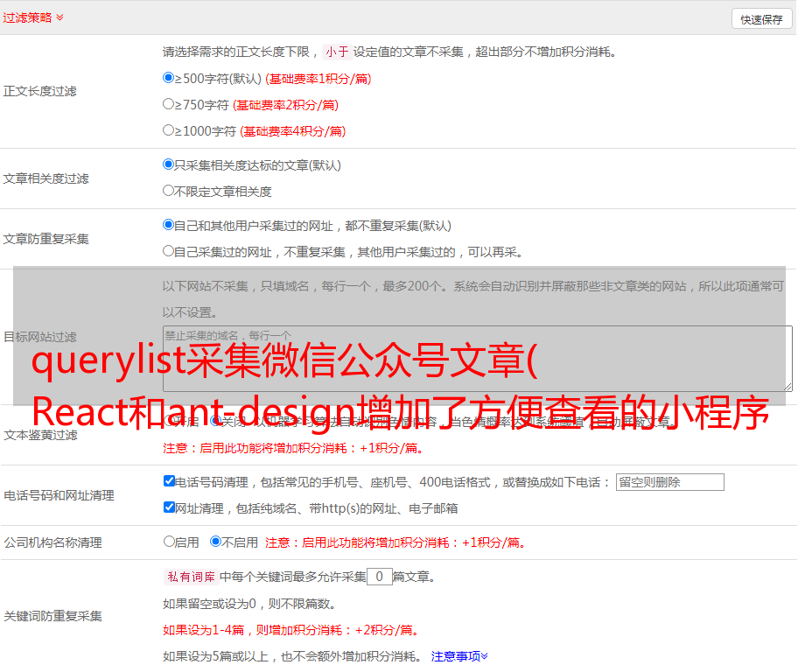Click the 禁止采集的域名 textarea
This screenshot has width=798, height=672.
click(477, 359)
